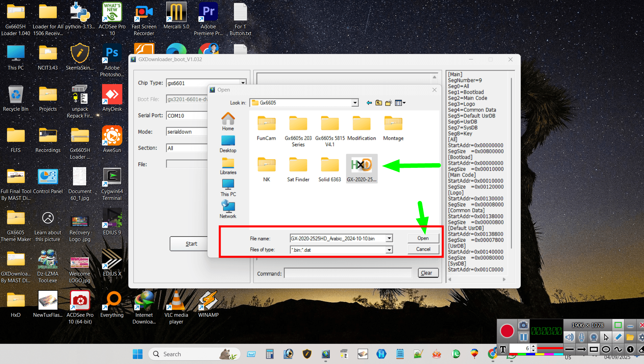
Task: Open the Chip Type dropdown
Action: pyautogui.click(x=243, y=82)
